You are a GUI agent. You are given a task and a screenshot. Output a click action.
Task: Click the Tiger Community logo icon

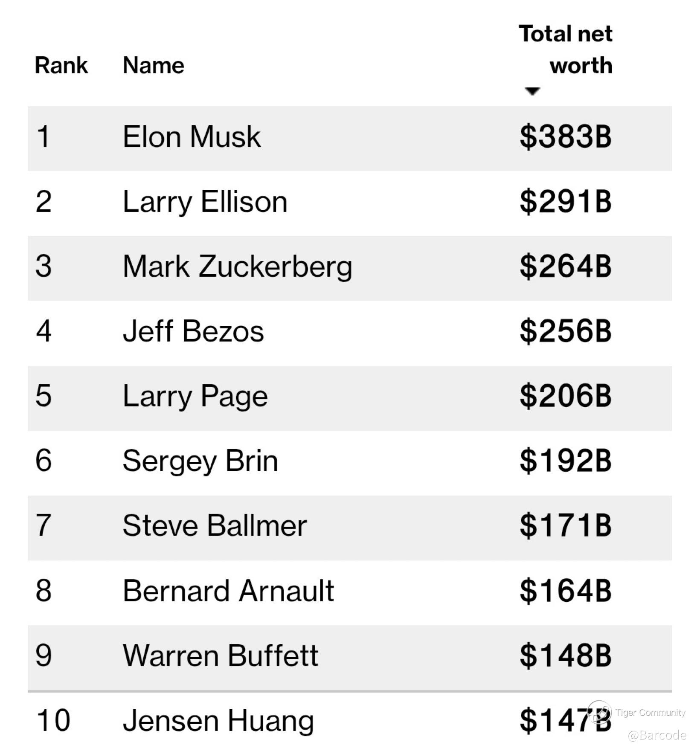coord(599,711)
